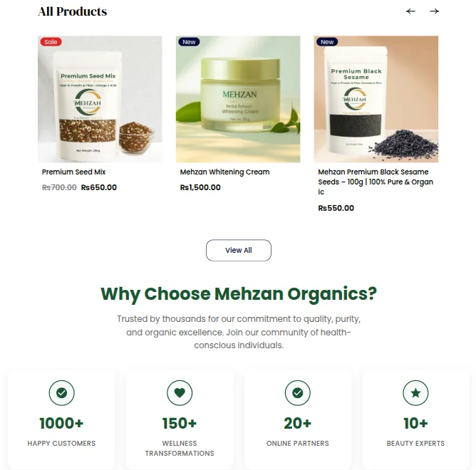
Task: Click the New badge on Whitening Cream
Action: pos(189,42)
